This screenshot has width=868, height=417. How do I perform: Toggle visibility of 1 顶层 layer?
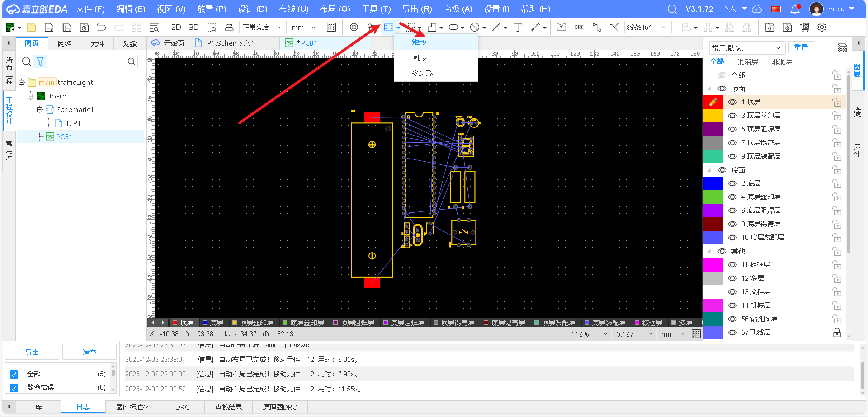732,102
